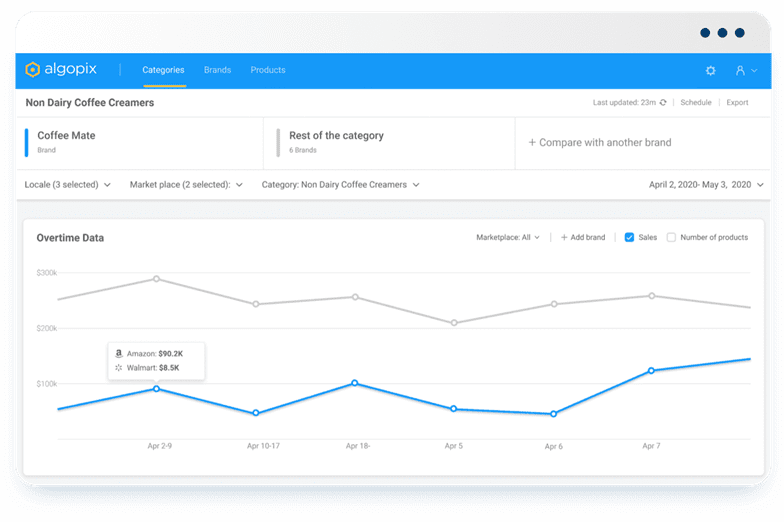Image resolution: width=784 pixels, height=522 pixels.
Task: Click the Overtime Data title
Action: point(70,238)
